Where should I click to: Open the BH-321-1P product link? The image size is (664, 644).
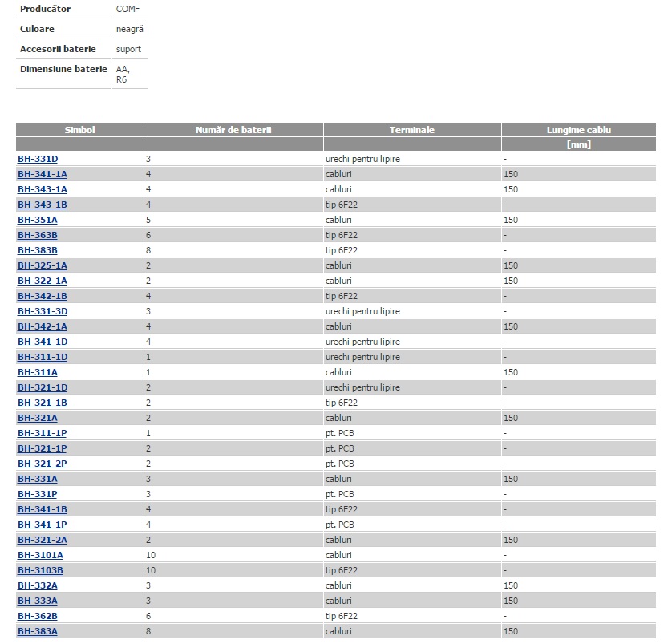click(43, 448)
